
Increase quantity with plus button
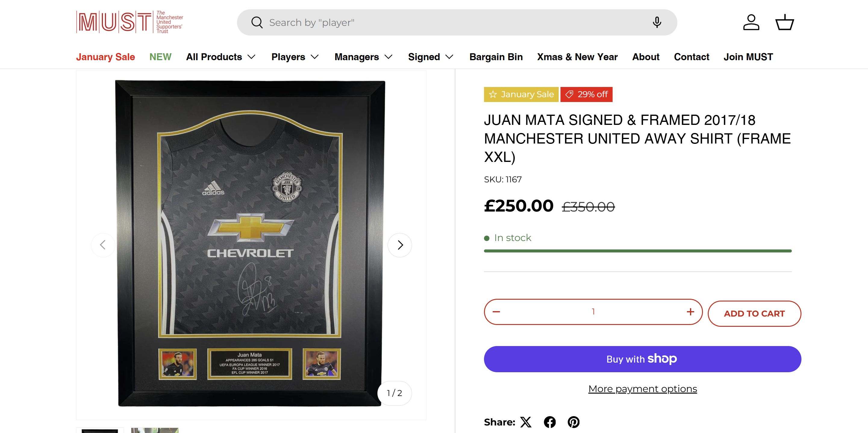tap(690, 312)
